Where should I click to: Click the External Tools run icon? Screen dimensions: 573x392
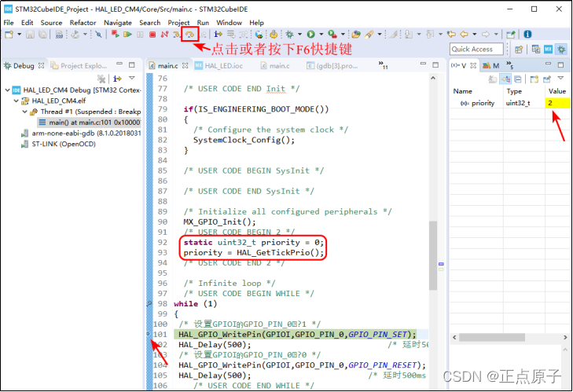[x=332, y=35]
